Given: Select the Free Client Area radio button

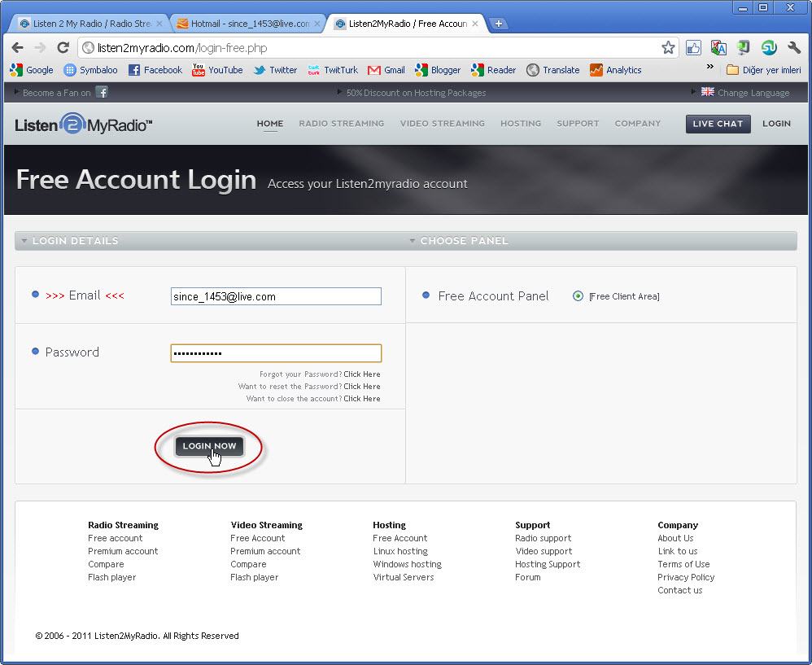Looking at the screenshot, I should pyautogui.click(x=578, y=295).
